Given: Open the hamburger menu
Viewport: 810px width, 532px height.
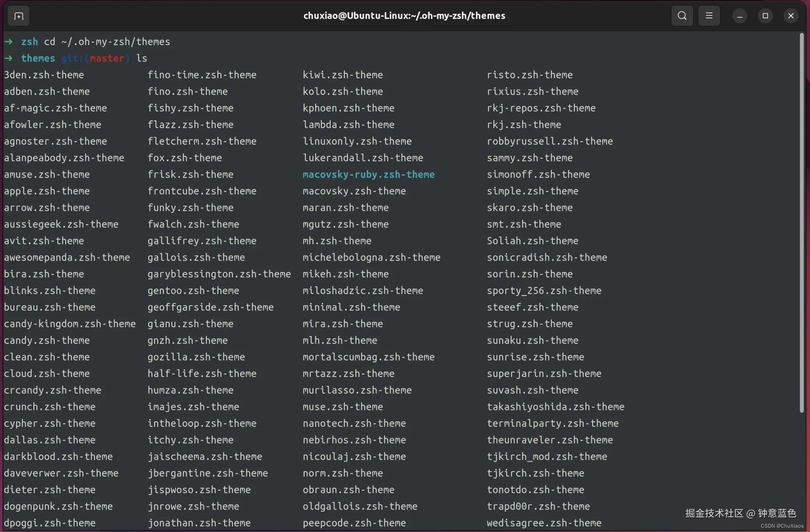Looking at the screenshot, I should [709, 16].
